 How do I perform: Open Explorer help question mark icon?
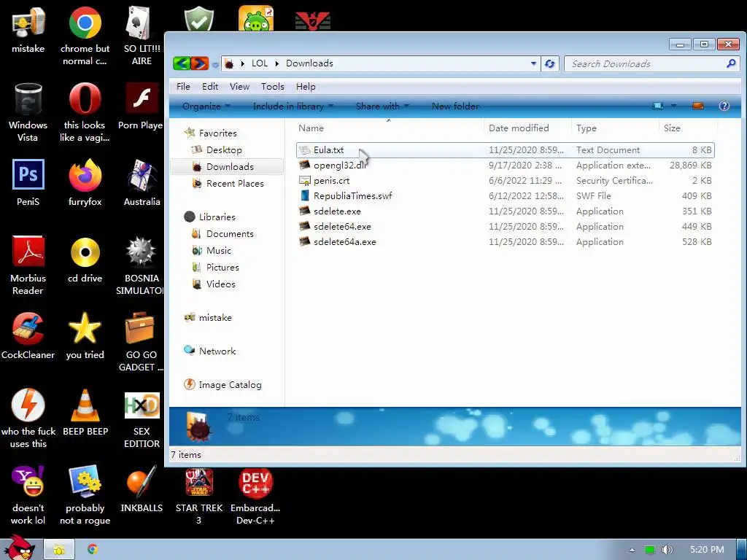point(724,106)
